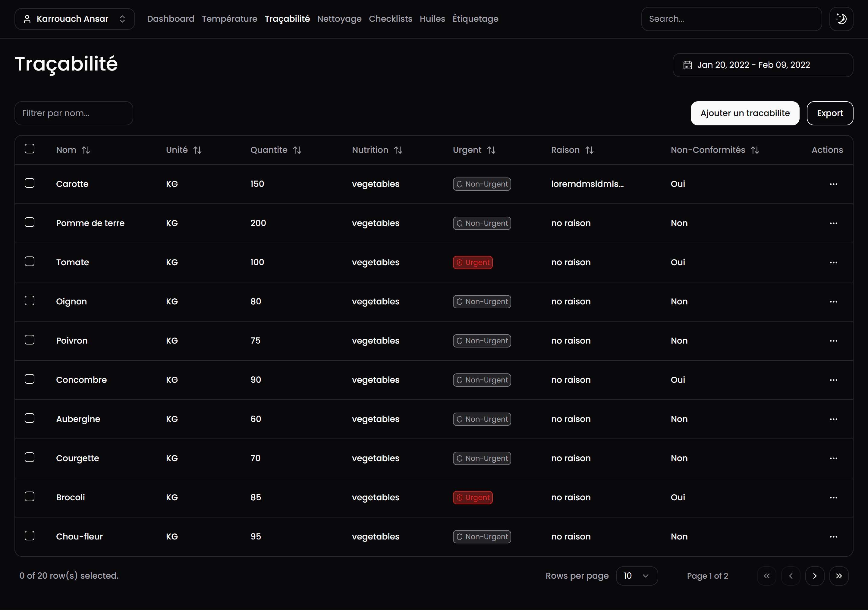Check the Brocoli row checkbox
The height and width of the screenshot is (610, 868).
coord(30,497)
